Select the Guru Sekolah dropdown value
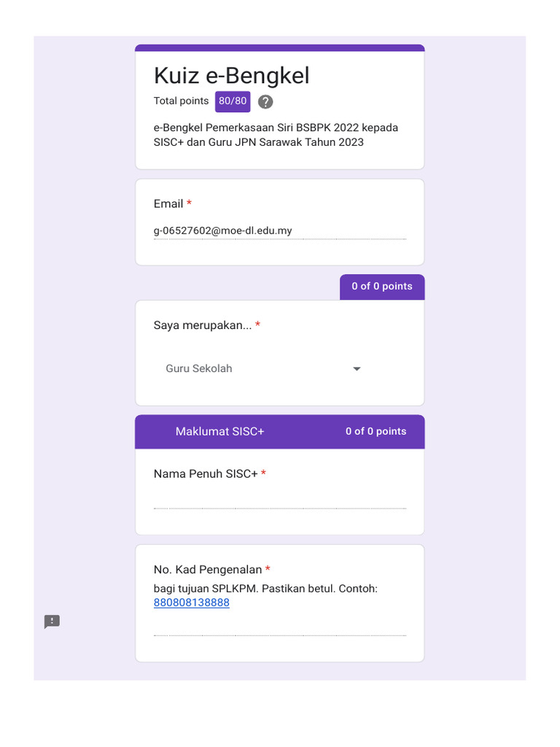The image size is (560, 747). [x=199, y=368]
